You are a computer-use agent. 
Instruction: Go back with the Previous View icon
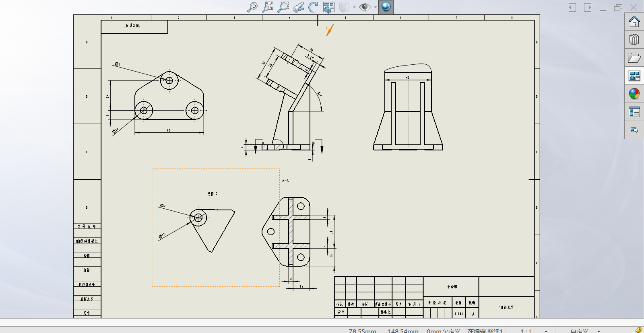298,7
